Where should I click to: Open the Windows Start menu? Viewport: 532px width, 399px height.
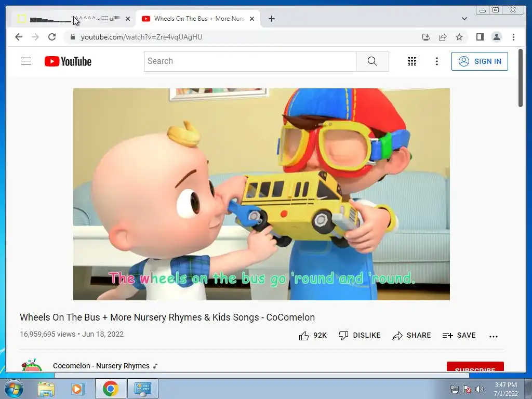coord(14,389)
